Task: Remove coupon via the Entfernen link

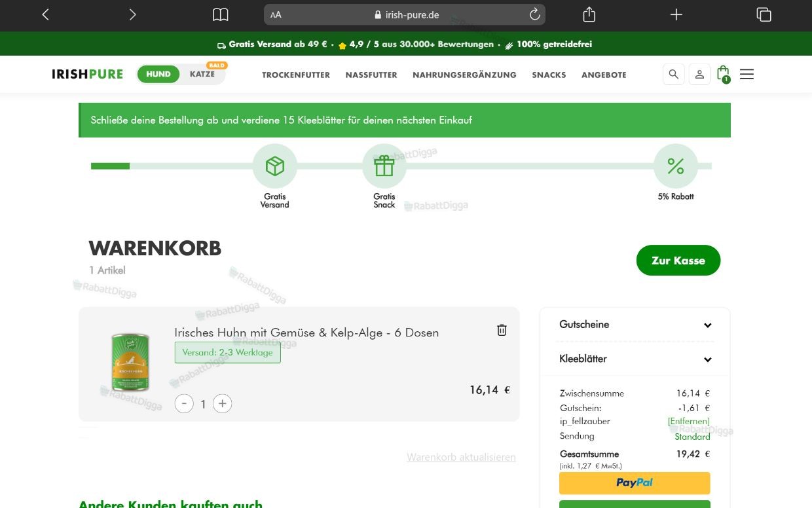Action: coord(689,422)
